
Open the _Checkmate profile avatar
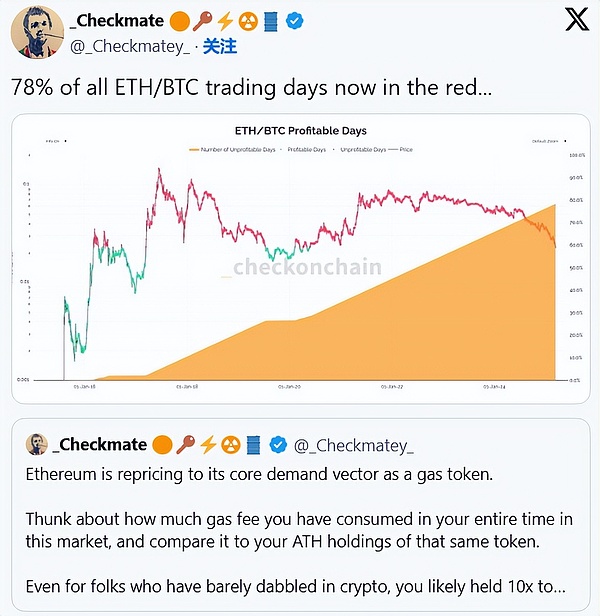(x=34, y=34)
